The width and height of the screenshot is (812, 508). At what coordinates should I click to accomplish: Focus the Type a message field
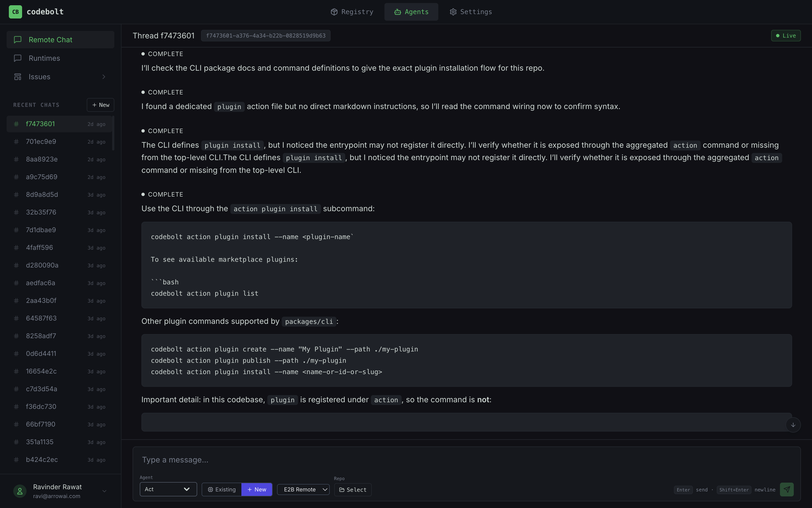click(x=466, y=460)
